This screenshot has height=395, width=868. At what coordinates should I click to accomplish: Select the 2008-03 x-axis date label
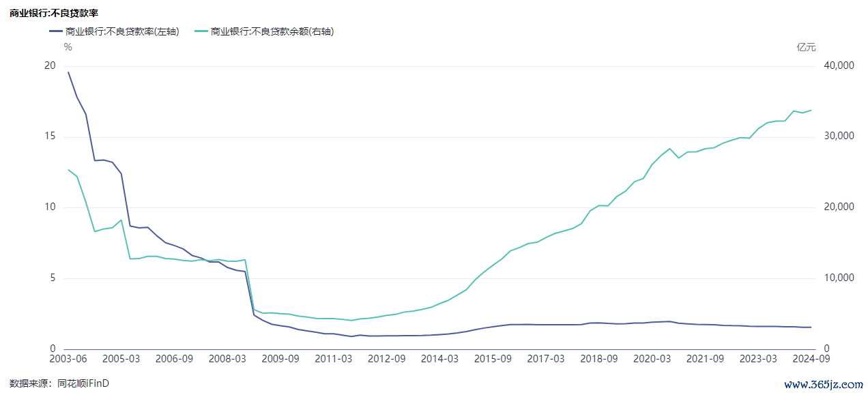point(227,359)
